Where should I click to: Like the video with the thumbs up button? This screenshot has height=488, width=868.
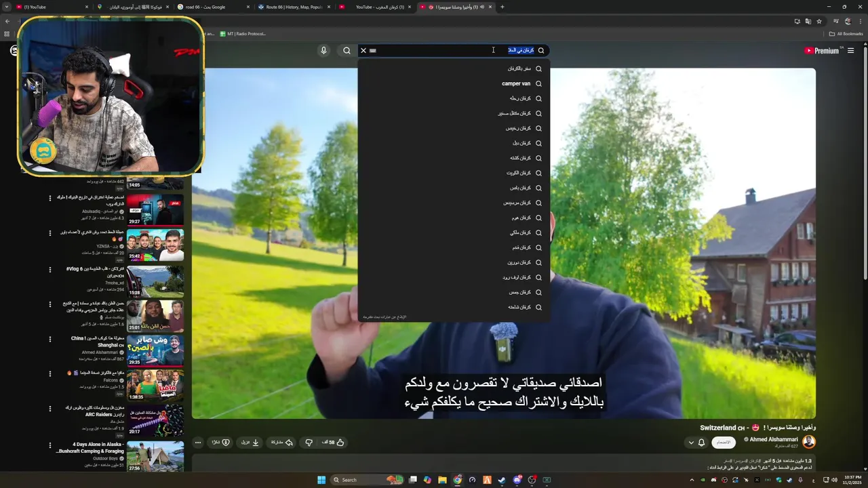[x=334, y=443]
